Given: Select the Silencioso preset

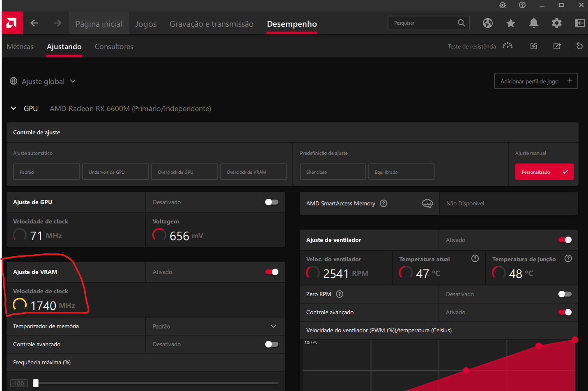Looking at the screenshot, I should (x=333, y=172).
